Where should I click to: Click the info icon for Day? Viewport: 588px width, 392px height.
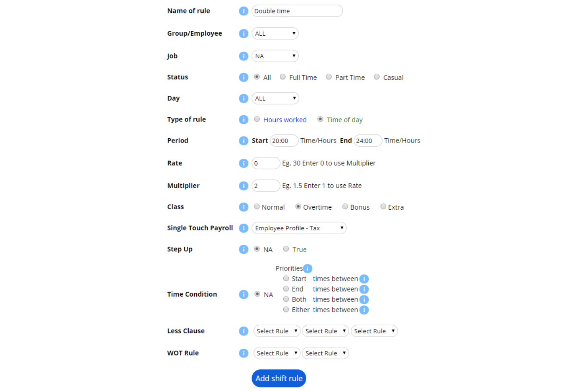point(244,98)
